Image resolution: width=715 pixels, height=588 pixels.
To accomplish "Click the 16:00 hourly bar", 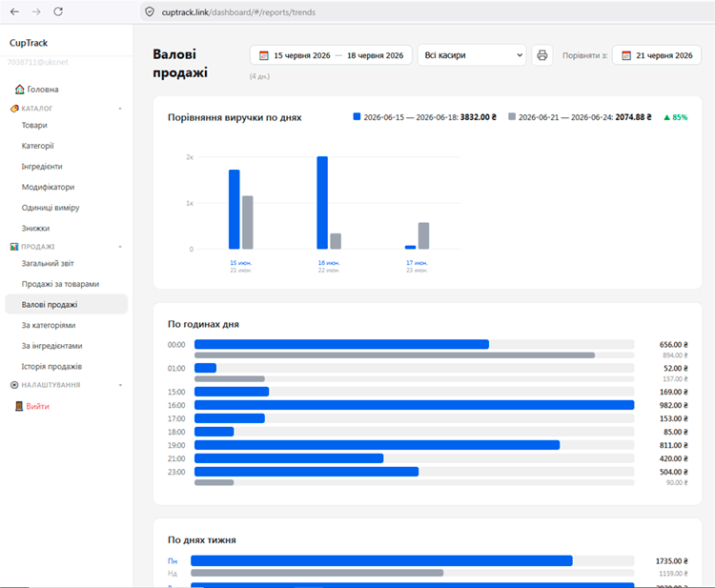I will click(414, 405).
